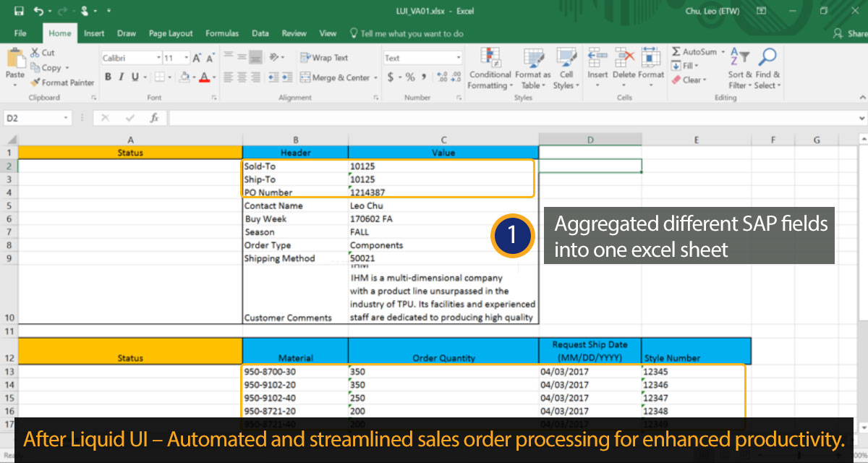Expand the Number Format dropdown showing Text
Viewport: 868px width, 463px height.
[x=458, y=58]
